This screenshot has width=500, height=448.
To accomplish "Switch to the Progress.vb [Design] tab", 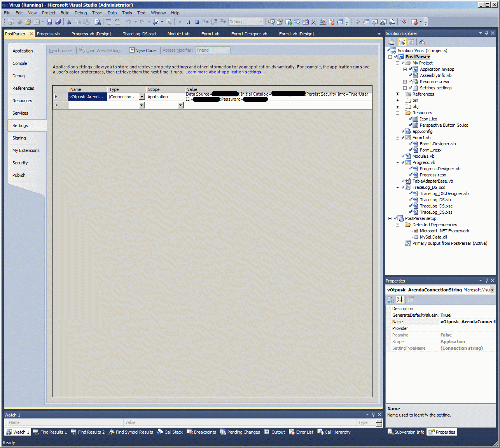I will pos(91,34).
